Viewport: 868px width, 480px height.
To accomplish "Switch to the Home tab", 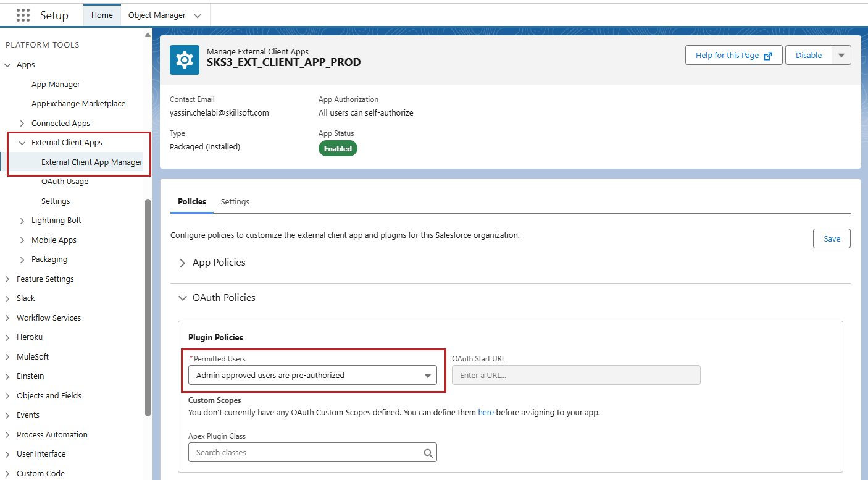I will pyautogui.click(x=102, y=15).
